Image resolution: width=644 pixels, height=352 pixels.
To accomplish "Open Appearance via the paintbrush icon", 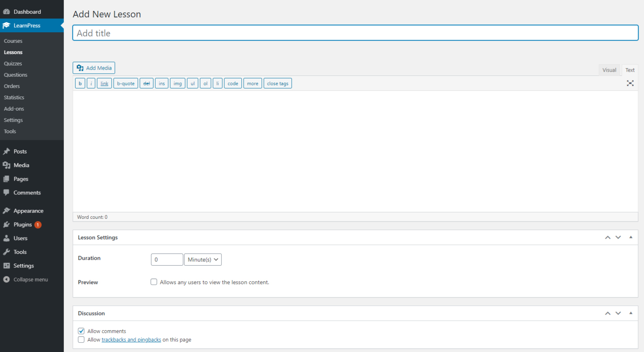I will point(6,211).
